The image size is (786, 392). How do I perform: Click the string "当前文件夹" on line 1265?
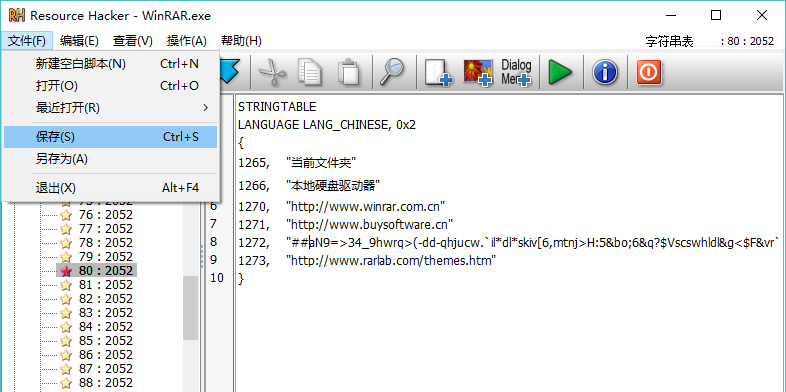(x=320, y=162)
